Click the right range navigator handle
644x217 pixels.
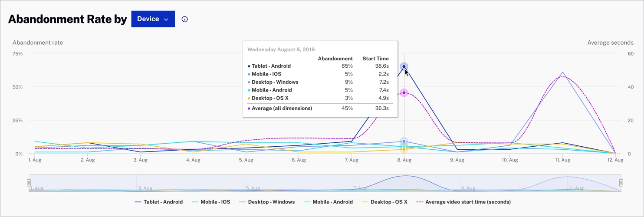pos(621,183)
